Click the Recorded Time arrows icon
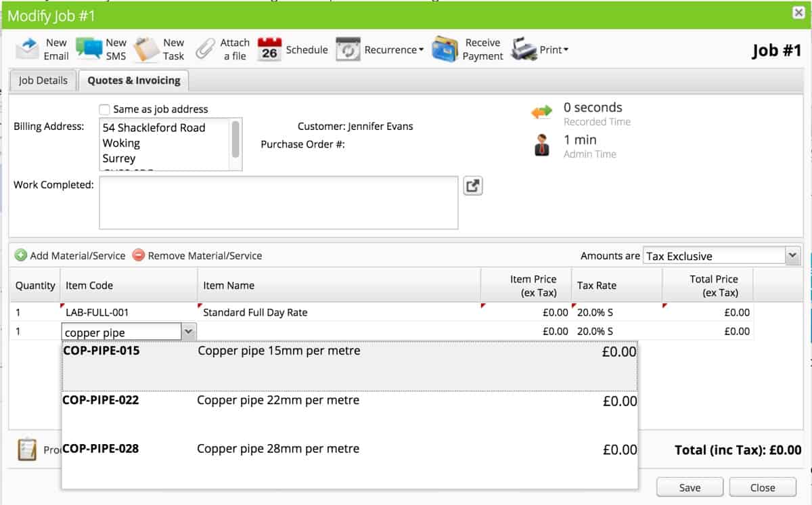Viewport: 812px width, 505px height. [542, 113]
